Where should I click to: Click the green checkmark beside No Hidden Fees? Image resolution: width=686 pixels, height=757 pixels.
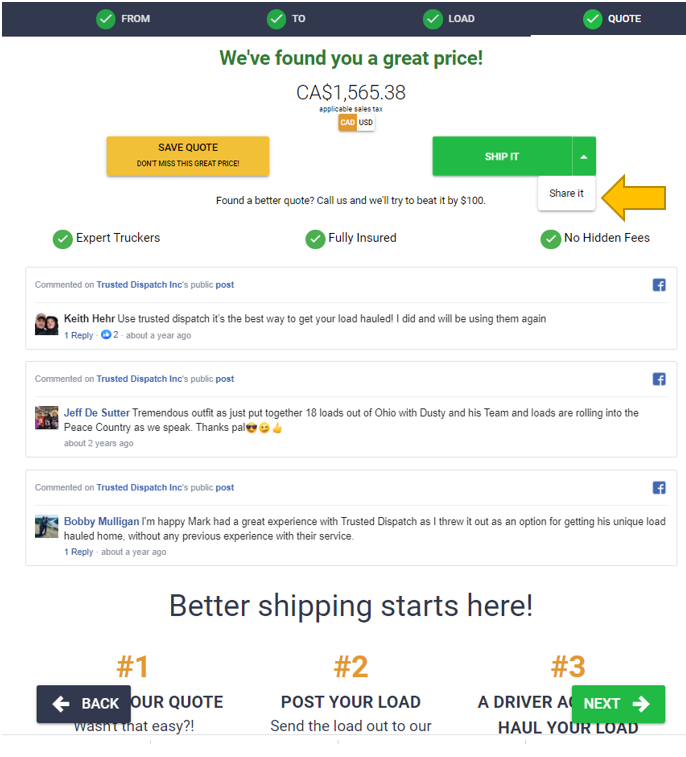pos(550,239)
